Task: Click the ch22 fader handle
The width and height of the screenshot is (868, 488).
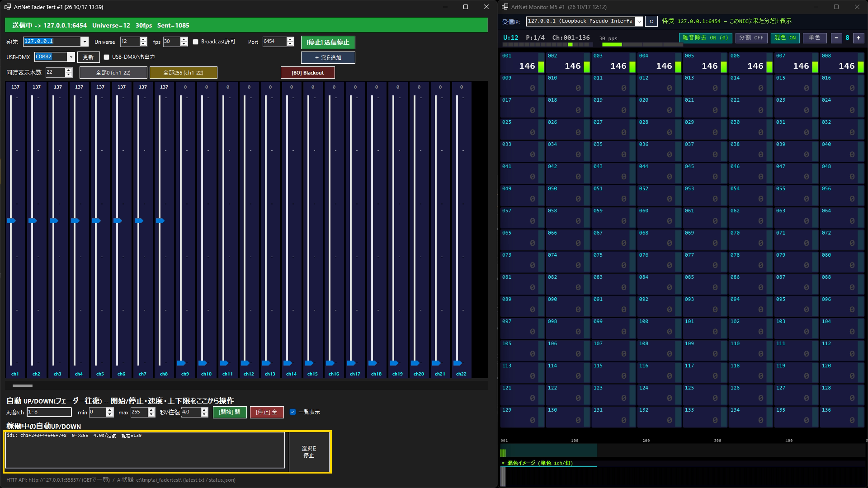Action: tap(458, 363)
